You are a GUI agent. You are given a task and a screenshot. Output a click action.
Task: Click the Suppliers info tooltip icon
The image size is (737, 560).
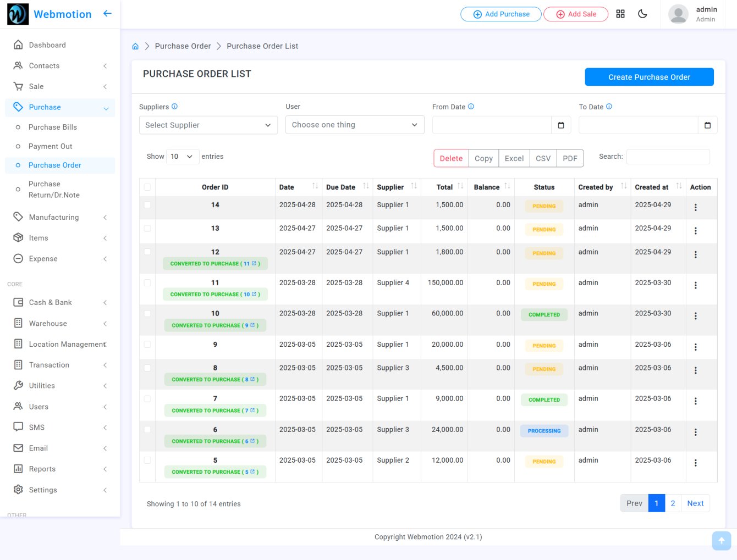point(174,106)
